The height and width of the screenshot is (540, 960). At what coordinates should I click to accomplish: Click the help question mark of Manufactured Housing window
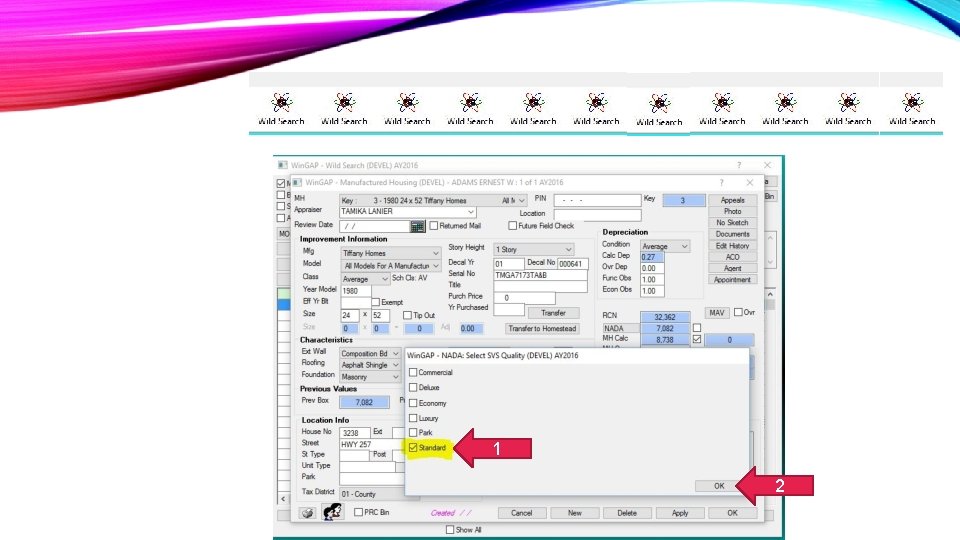(721, 182)
